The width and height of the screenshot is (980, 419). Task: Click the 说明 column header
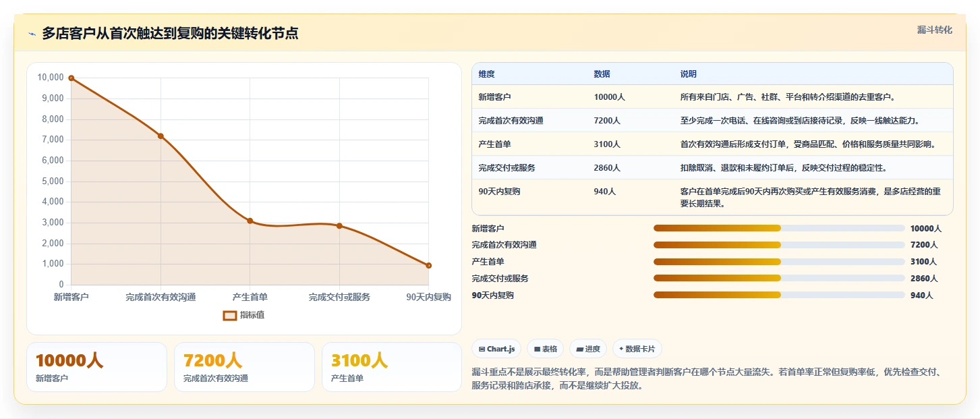click(x=688, y=74)
